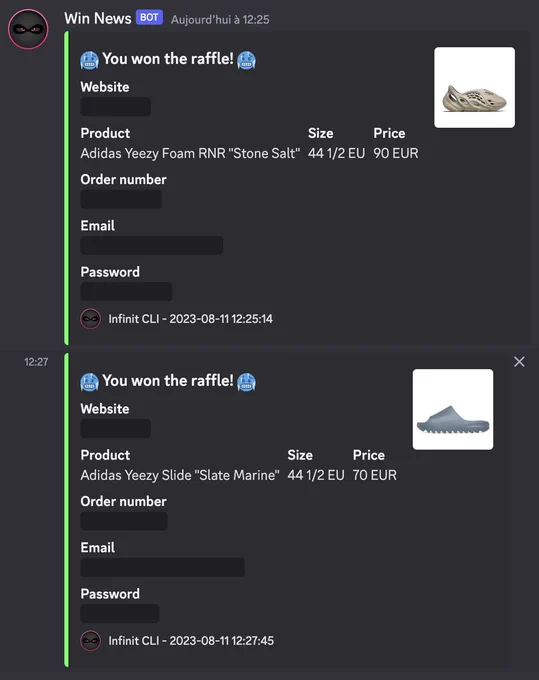Reveal the hidden Website field in first embed
539x680 pixels.
tap(116, 107)
